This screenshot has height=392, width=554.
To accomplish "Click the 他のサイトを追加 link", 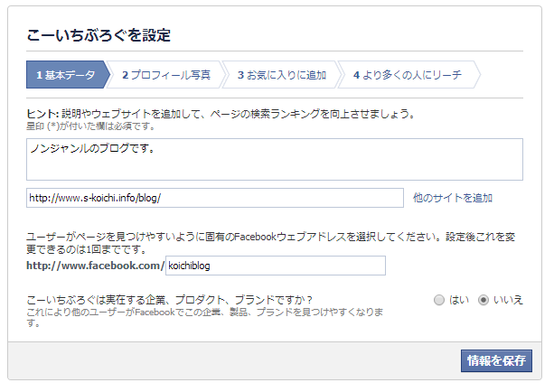I will coord(452,198).
